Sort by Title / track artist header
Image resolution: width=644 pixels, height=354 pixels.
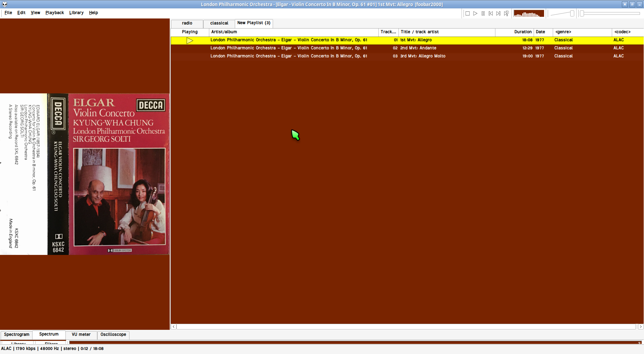click(x=447, y=32)
